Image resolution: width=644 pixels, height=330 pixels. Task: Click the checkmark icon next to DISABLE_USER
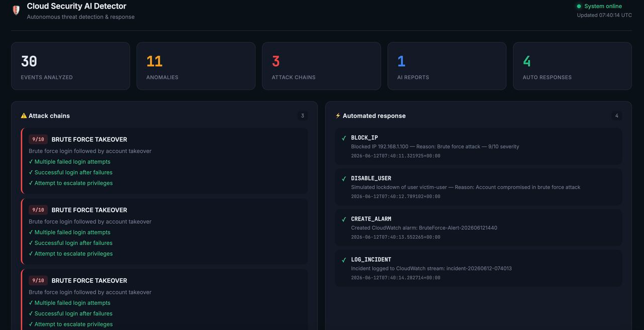(344, 179)
